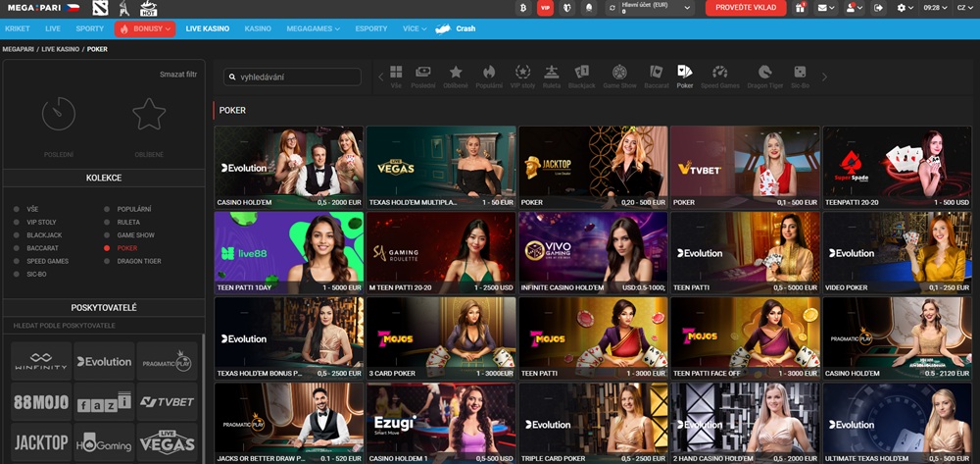Open the user profile dropdown
The width and height of the screenshot is (980, 464).
pos(854,8)
